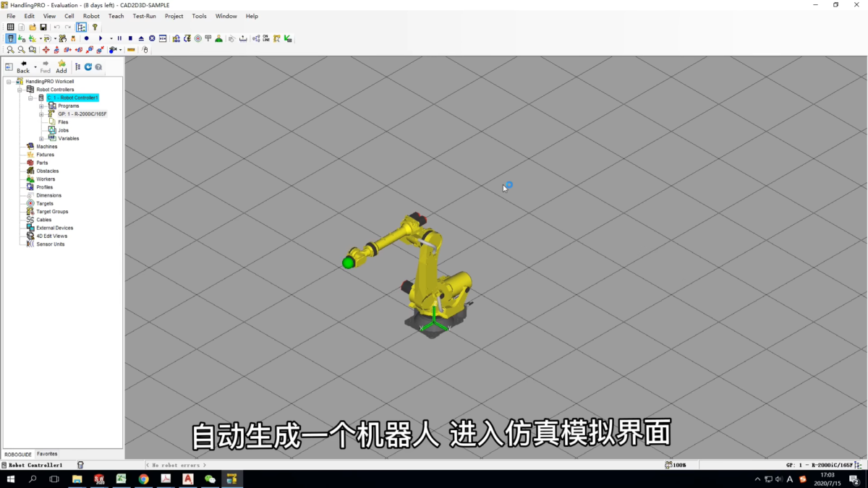
Task: Open the Cell menu
Action: pos(69,16)
